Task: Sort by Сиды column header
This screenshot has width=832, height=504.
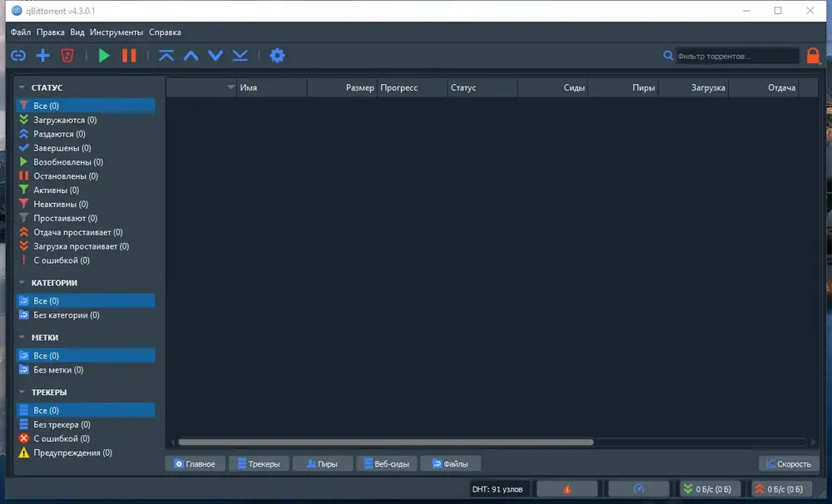Action: tap(552, 87)
